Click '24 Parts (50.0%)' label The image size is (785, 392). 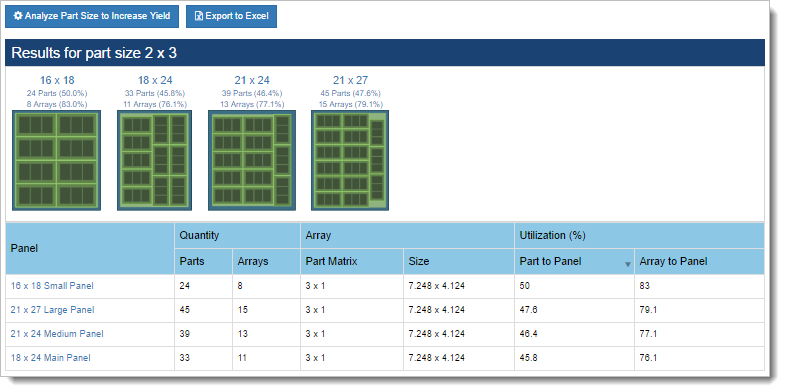(x=57, y=94)
